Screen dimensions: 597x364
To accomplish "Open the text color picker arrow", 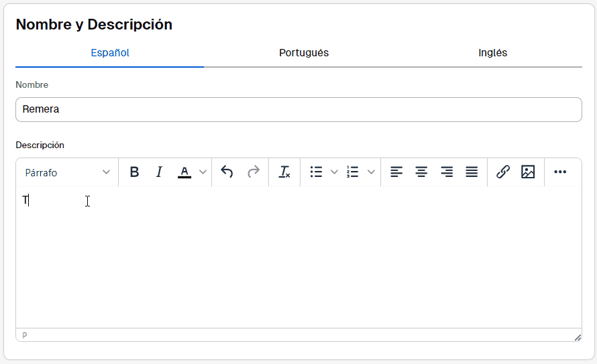I will click(x=203, y=172).
